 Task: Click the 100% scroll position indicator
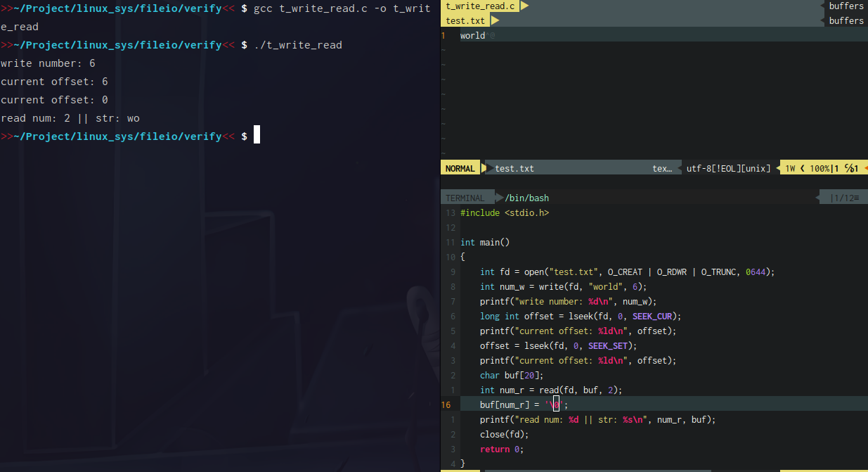coord(821,168)
